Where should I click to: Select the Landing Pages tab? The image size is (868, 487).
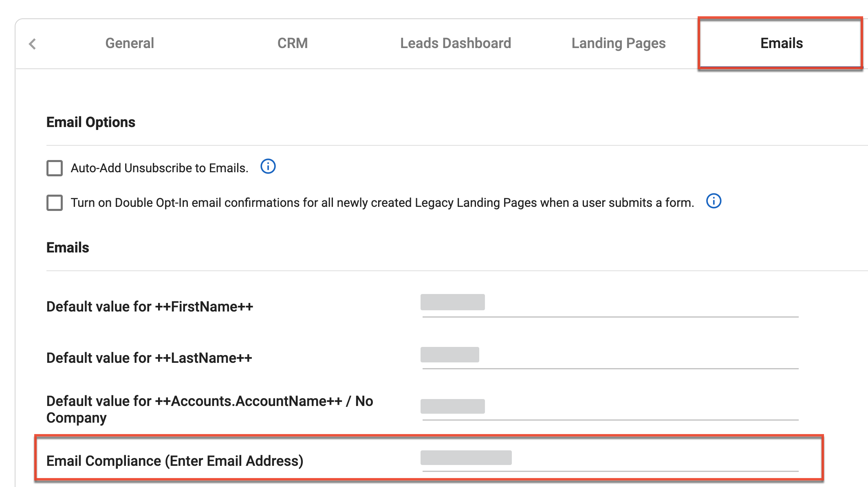(x=619, y=43)
